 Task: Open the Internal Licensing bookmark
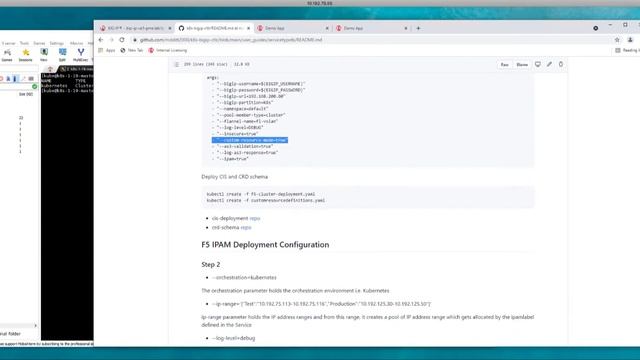[168, 50]
